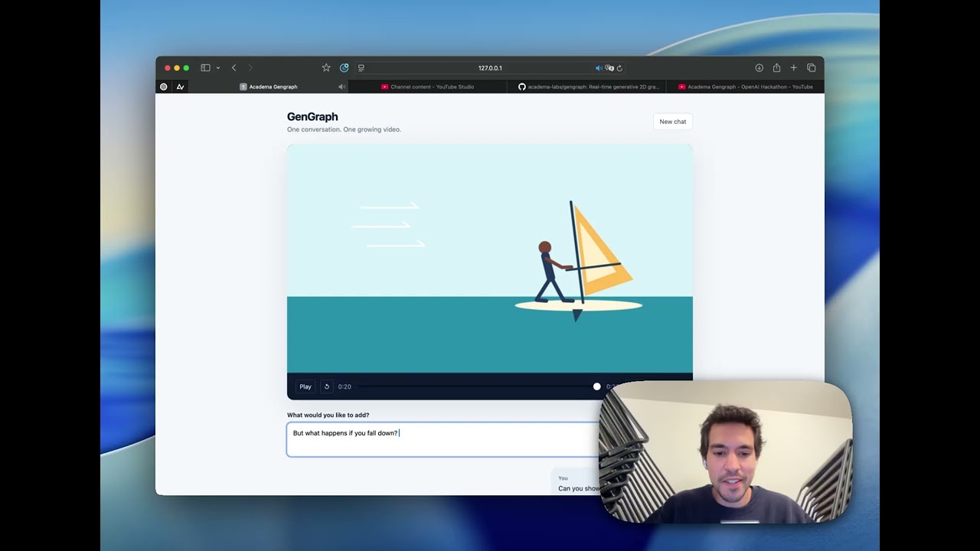Viewport: 980px width, 551px height.
Task: Open the Share menu icon
Action: pyautogui.click(x=776, y=68)
